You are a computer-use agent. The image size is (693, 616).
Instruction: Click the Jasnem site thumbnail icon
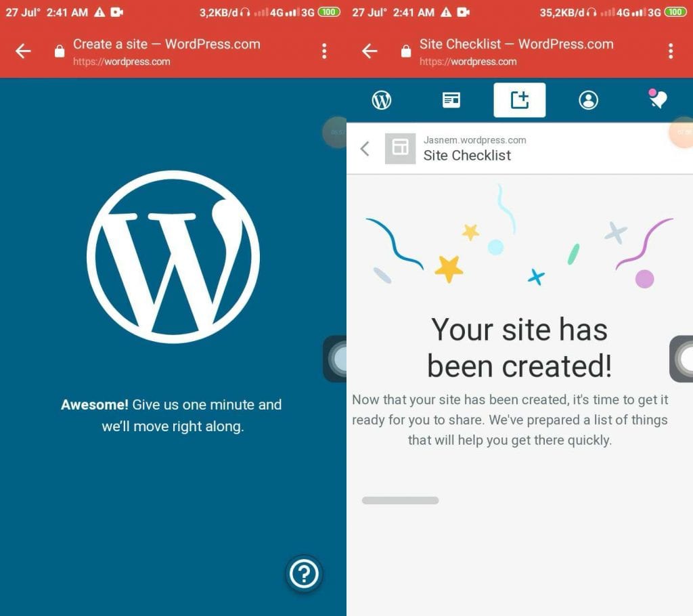pos(400,148)
